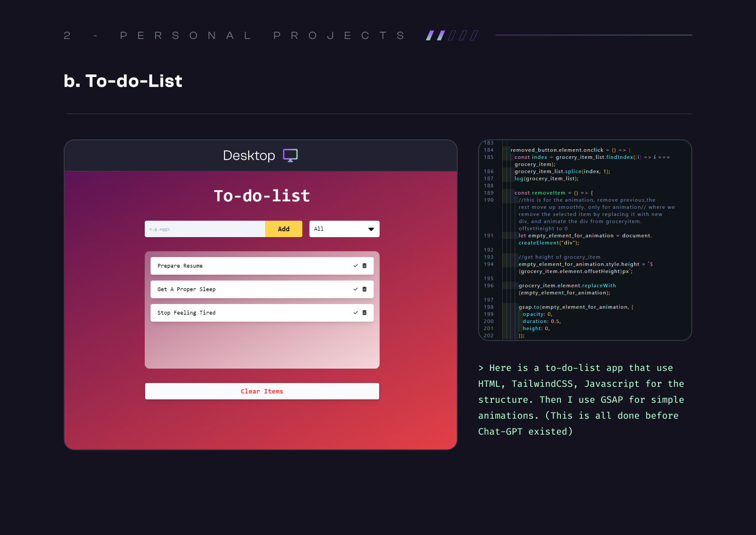Mark Get A Proper Sleep as done
The height and width of the screenshot is (535, 756).
coord(355,289)
